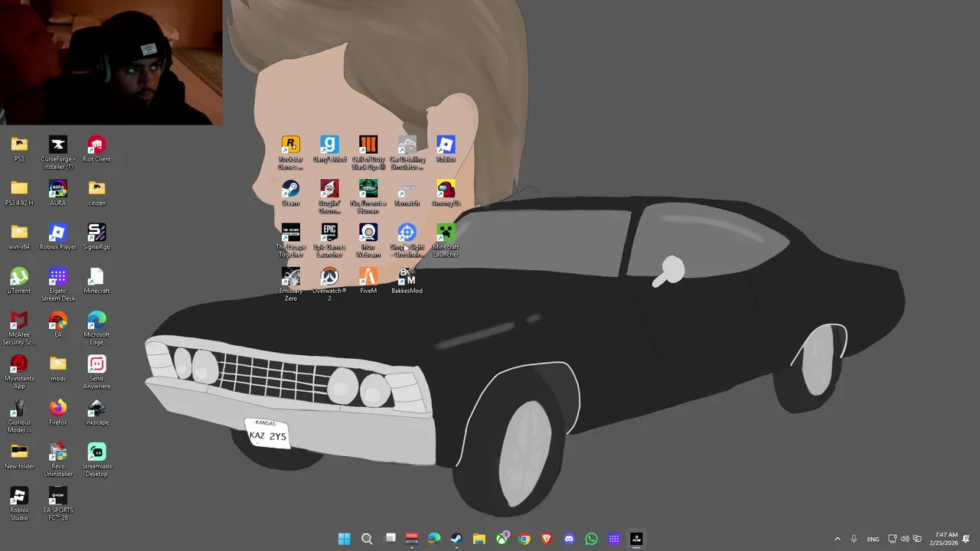Select the SignalRgb desktop icon
The image size is (980, 551).
[x=96, y=236]
